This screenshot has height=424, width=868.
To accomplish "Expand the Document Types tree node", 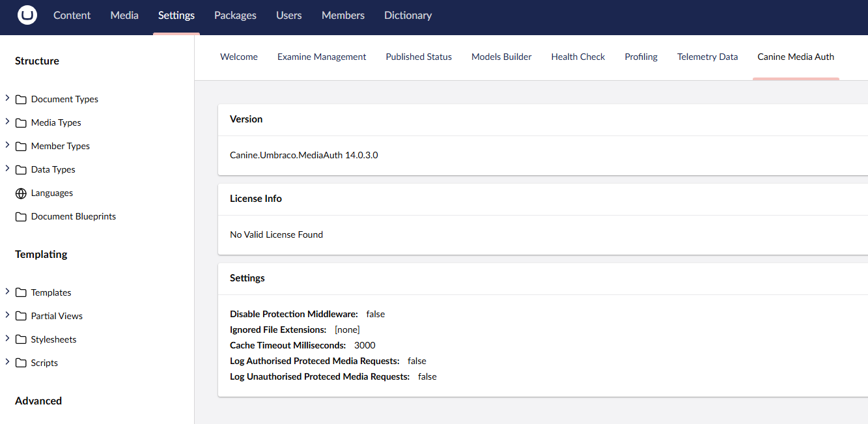I will click(7, 98).
